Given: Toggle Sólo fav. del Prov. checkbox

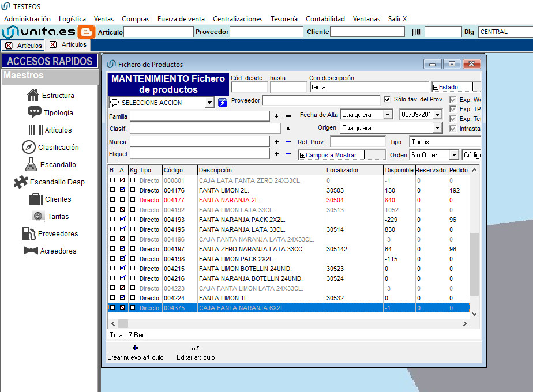Looking at the screenshot, I should point(387,99).
